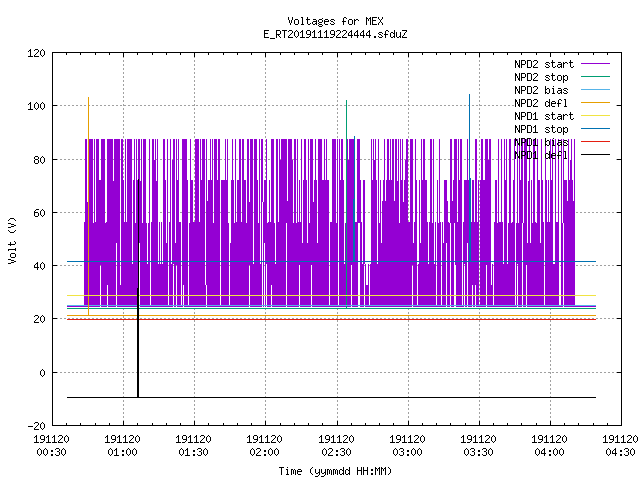The width and height of the screenshot is (640, 480).
Task: Click the black NPD1 defl baseline near -10 V
Action: [x=331, y=397]
